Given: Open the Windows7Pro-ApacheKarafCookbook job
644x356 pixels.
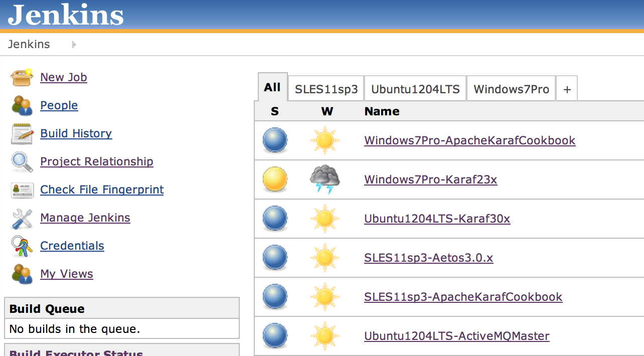Looking at the screenshot, I should tap(470, 140).
